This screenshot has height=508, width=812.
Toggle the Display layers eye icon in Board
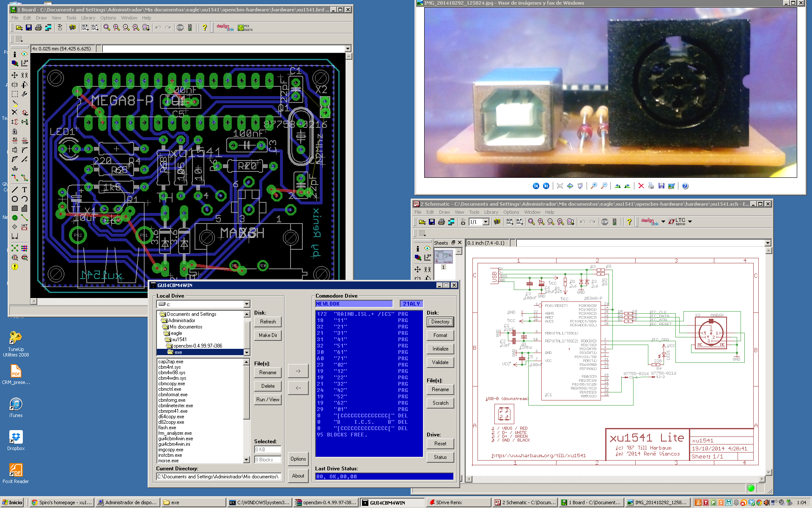pyautogui.click(x=24, y=54)
